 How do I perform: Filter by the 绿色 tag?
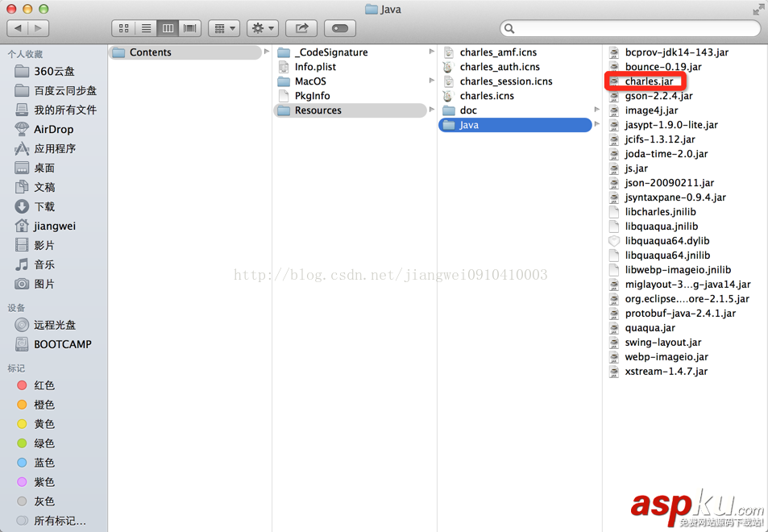54,443
